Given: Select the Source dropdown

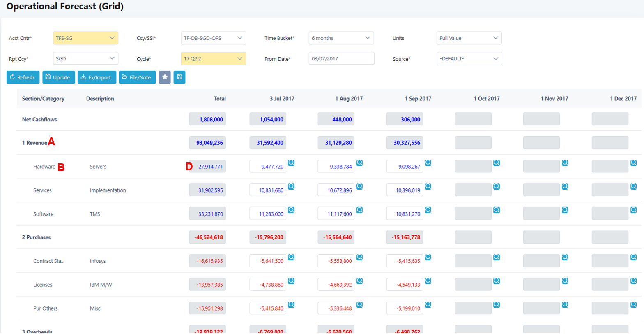Looking at the screenshot, I should coord(469,58).
